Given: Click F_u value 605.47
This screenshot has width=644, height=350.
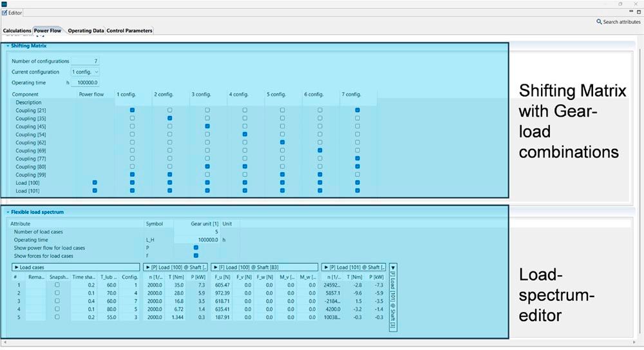Looking at the screenshot, I should [x=222, y=285].
